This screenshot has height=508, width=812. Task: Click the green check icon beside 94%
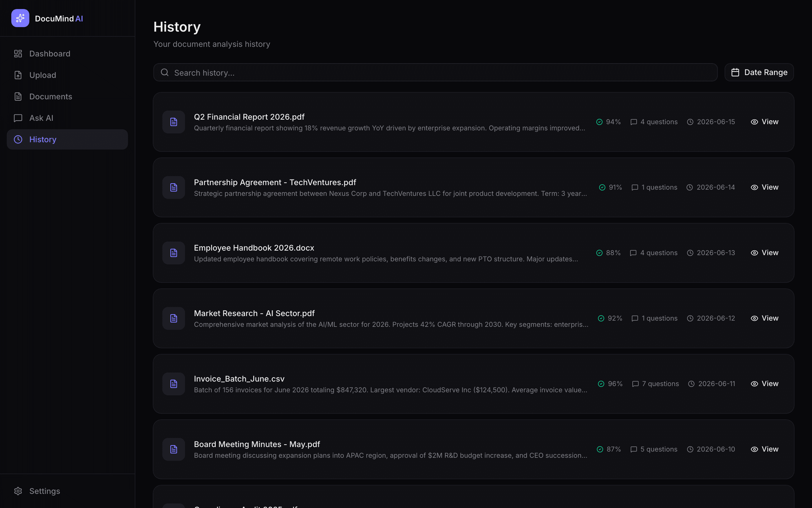coord(599,122)
